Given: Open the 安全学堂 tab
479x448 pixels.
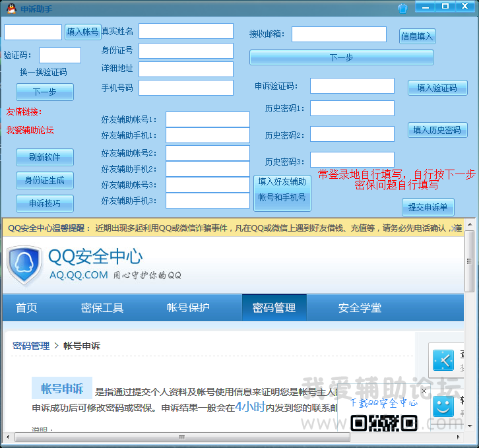Looking at the screenshot, I should click(x=360, y=307).
